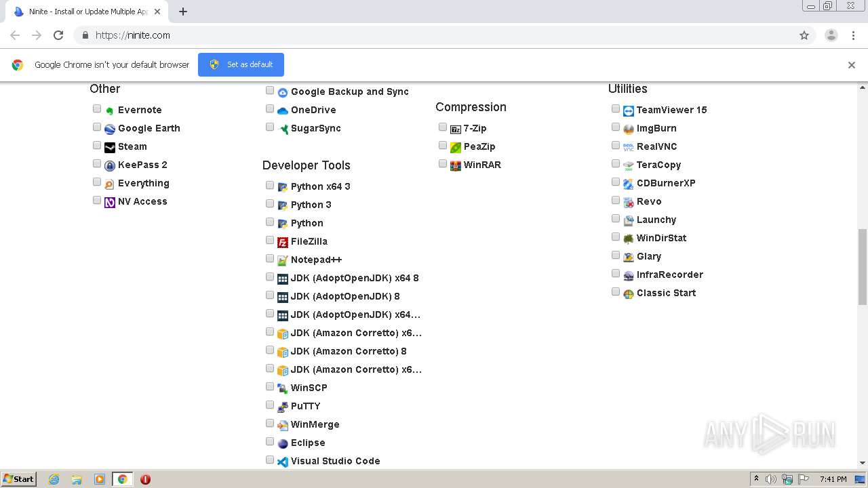Click the TeamViewer 15 icon
Viewport: 868px width, 488px height.
tap(629, 110)
